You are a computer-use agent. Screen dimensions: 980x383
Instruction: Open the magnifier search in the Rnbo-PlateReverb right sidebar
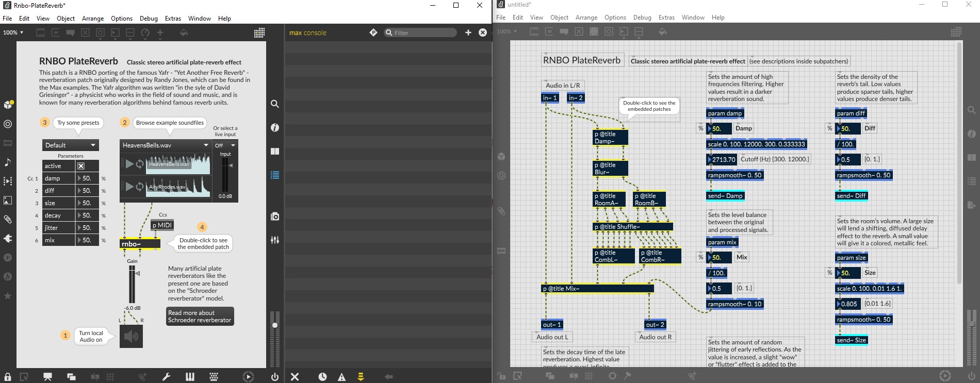[275, 104]
